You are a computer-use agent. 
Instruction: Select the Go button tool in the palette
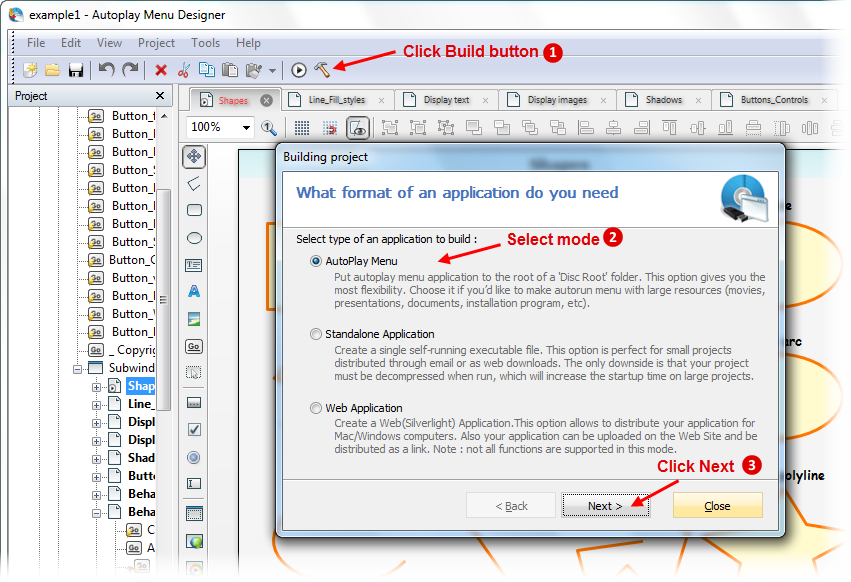[x=194, y=346]
